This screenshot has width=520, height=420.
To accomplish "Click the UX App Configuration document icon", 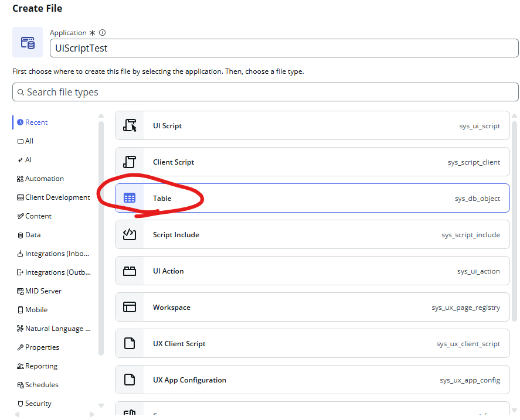I will [x=130, y=380].
